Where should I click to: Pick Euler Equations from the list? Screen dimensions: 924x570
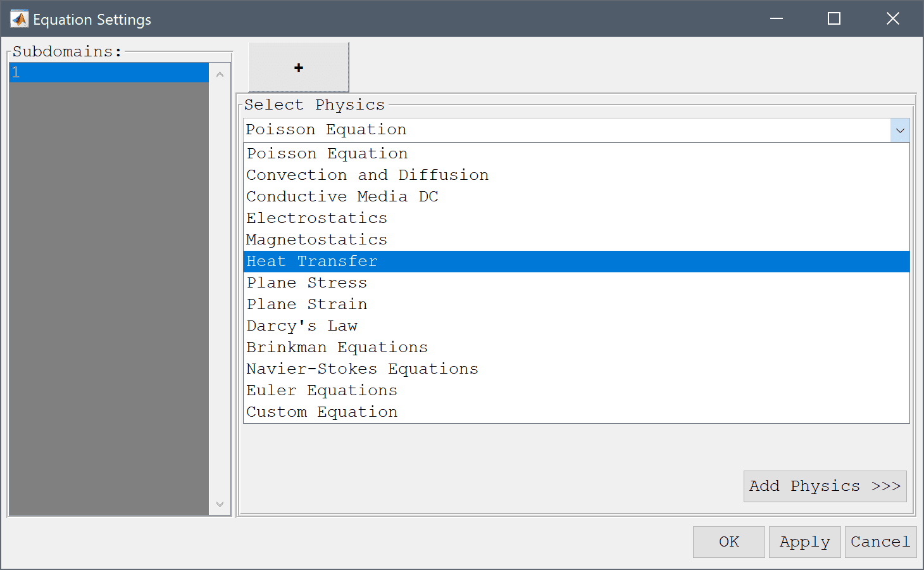tap(577, 391)
